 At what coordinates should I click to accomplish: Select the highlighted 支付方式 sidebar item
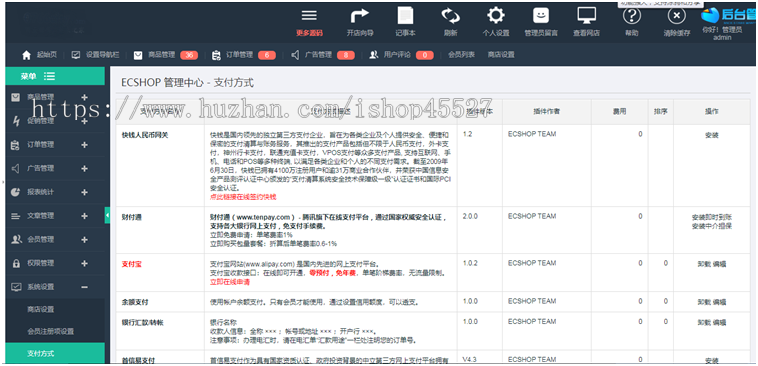click(55, 353)
